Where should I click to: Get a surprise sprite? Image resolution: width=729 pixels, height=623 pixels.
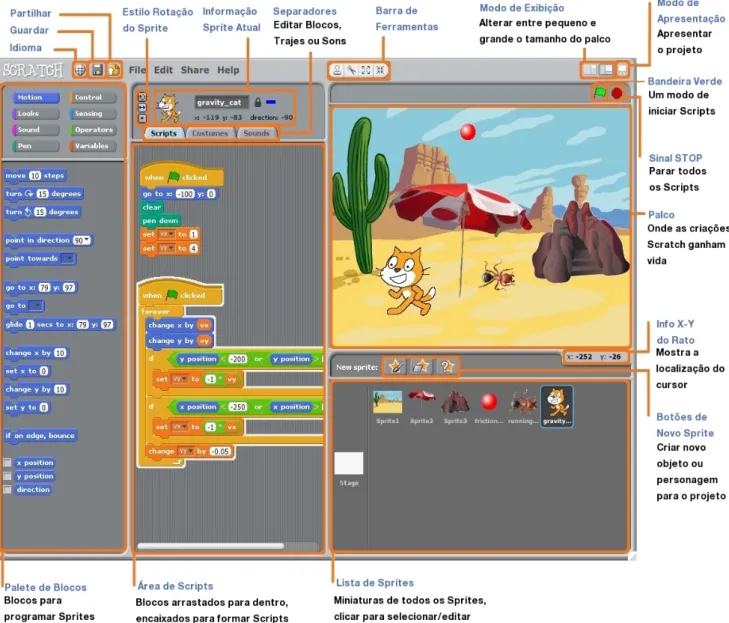click(x=447, y=367)
